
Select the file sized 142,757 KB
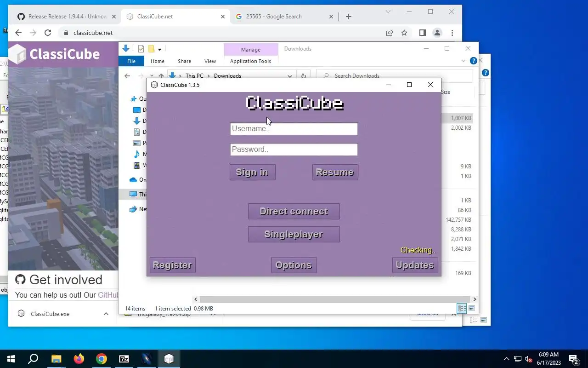tap(458, 220)
